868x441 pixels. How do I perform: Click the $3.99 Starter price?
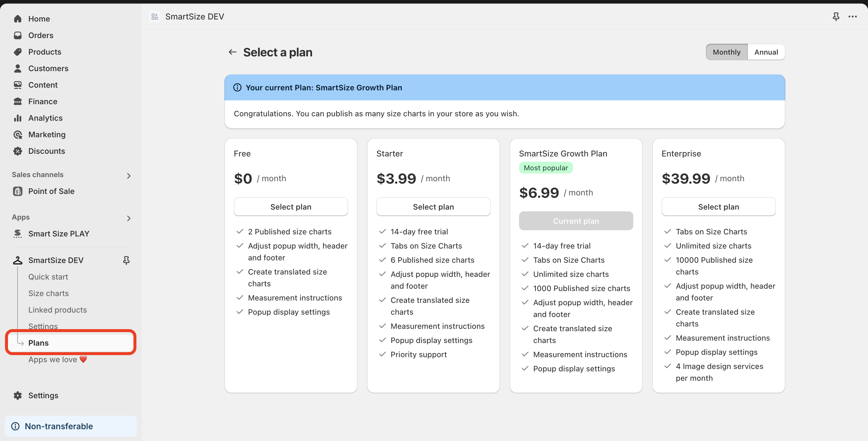pyautogui.click(x=396, y=178)
